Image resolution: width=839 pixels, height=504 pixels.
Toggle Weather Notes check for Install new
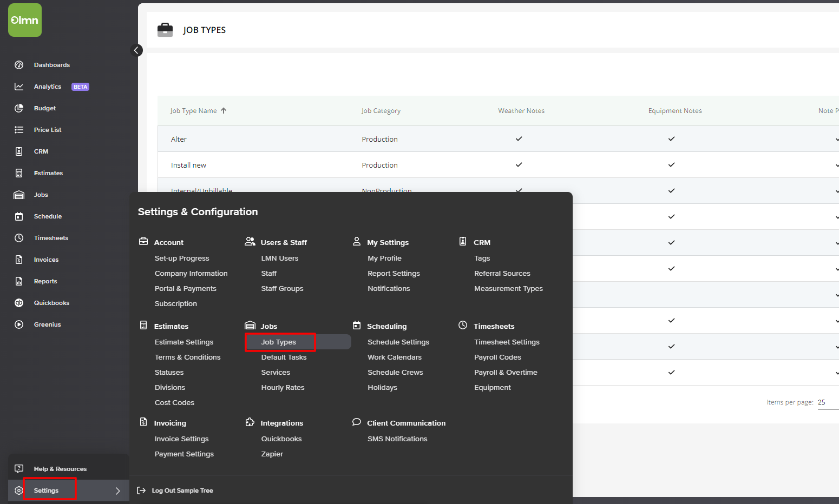pos(519,165)
